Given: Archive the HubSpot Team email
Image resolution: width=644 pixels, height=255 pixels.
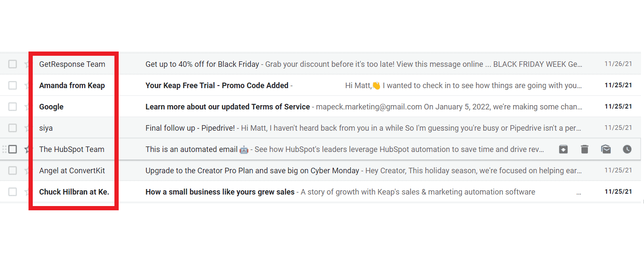Looking at the screenshot, I should [x=563, y=149].
